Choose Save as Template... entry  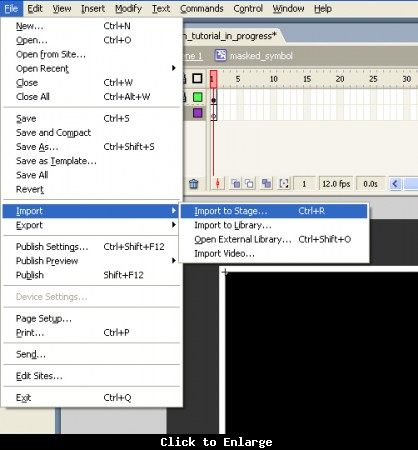(x=91, y=161)
